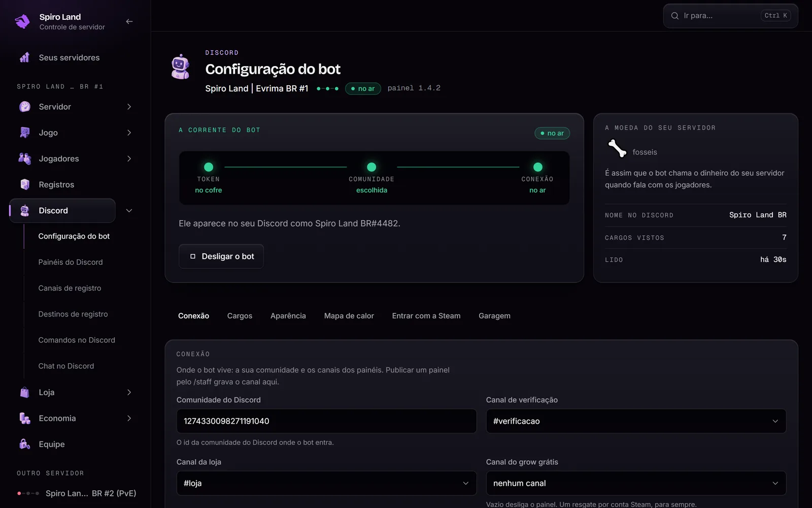
Task: Open the Entrar com a Steam tab
Action: (426, 316)
